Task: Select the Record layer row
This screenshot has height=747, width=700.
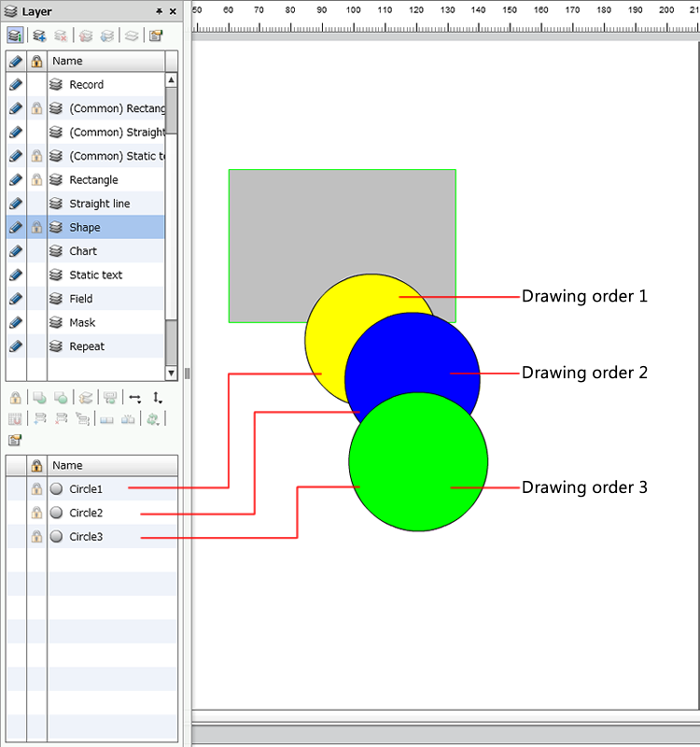Action: [x=85, y=84]
